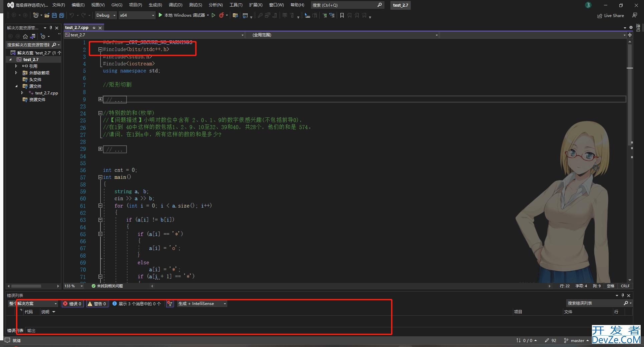Click the master branch button in status bar
644x347 pixels.
click(x=577, y=341)
